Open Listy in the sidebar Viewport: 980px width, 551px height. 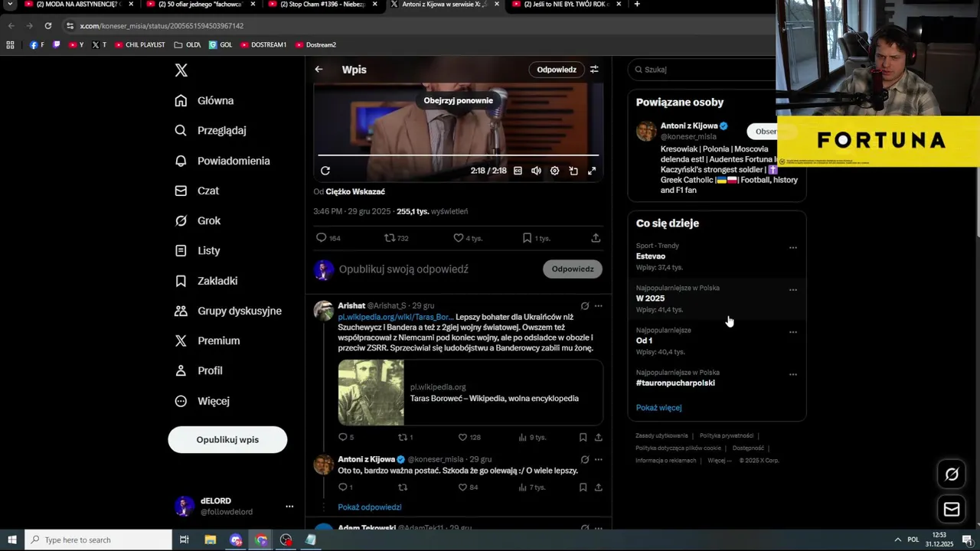(x=198, y=250)
